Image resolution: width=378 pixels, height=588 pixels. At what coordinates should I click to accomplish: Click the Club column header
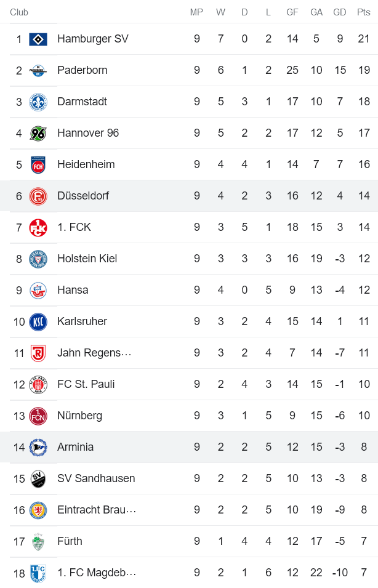(18, 12)
